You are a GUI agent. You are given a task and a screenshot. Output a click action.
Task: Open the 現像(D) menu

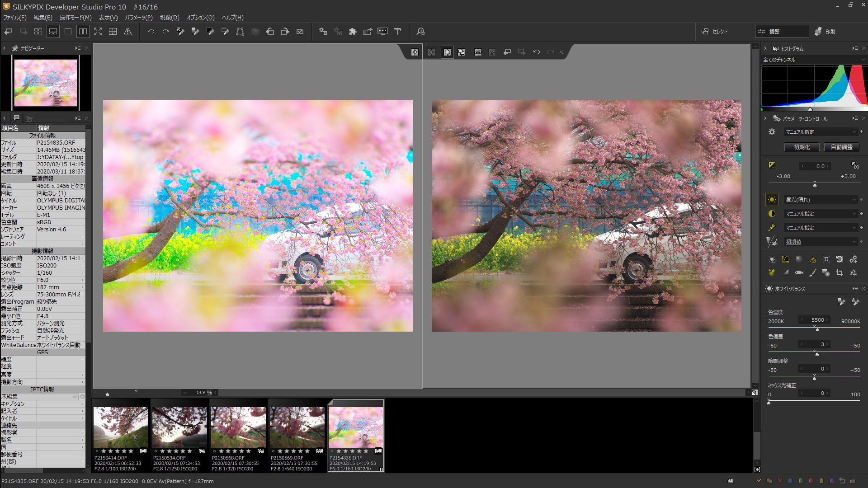point(170,18)
